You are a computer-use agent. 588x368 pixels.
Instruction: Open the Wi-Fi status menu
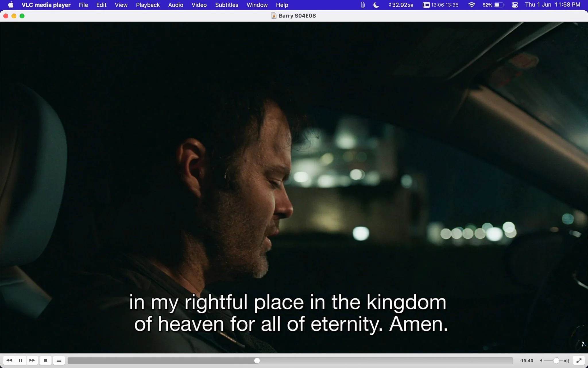pyautogui.click(x=471, y=5)
